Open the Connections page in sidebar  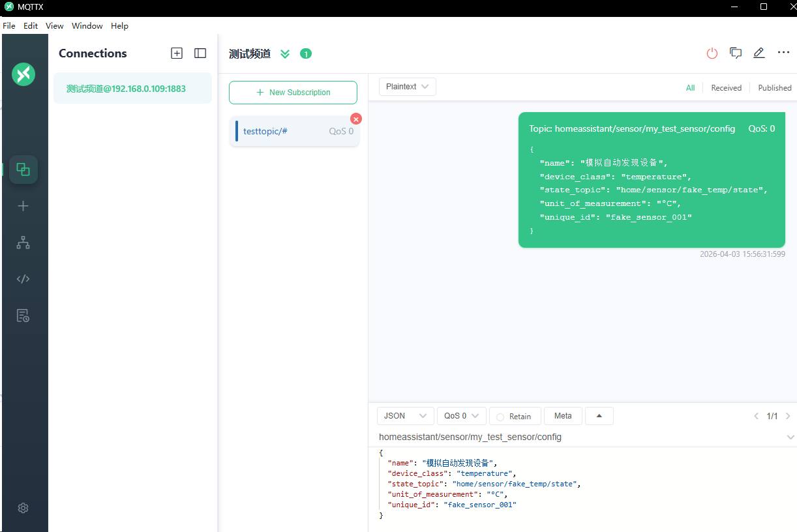[x=23, y=170]
